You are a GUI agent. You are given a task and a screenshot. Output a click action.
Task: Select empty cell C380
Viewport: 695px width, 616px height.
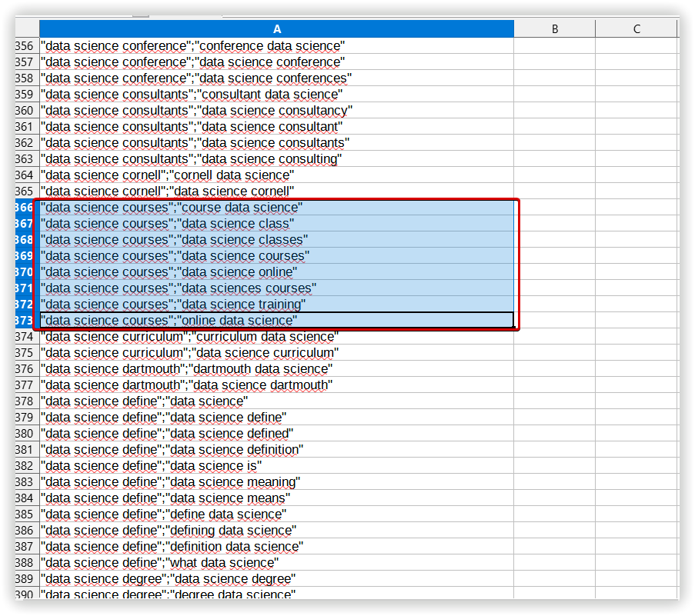637,434
